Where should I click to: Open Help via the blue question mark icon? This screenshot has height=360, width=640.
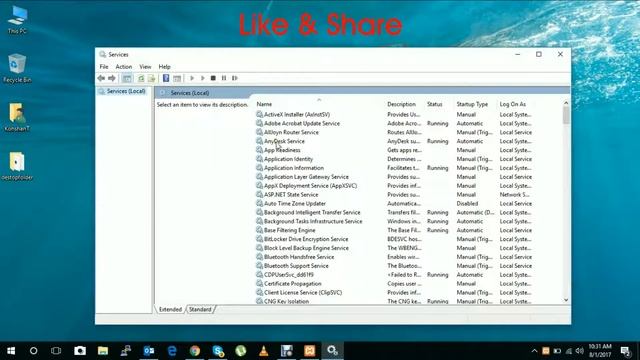tap(166, 78)
